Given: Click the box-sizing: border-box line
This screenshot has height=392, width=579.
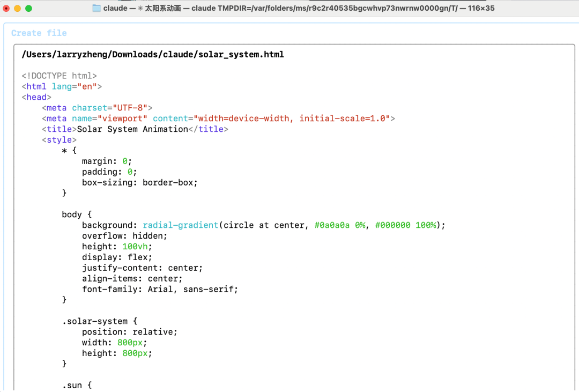Looking at the screenshot, I should 140,182.
